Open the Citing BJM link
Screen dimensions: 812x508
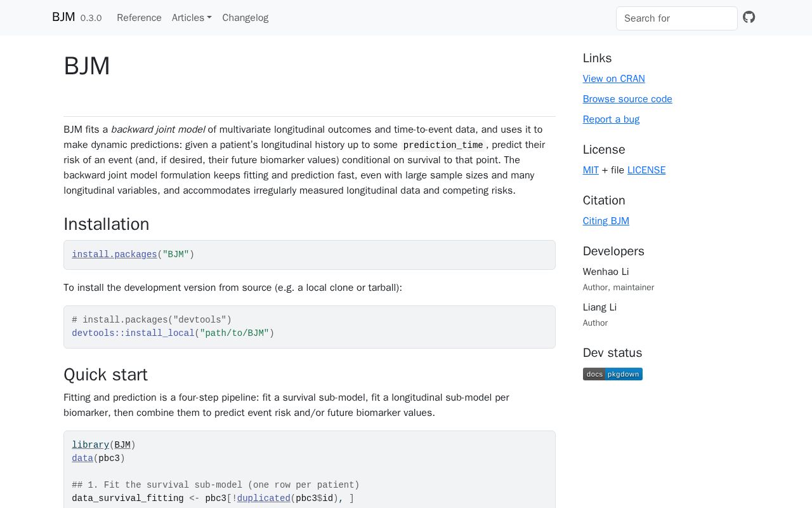(x=606, y=221)
